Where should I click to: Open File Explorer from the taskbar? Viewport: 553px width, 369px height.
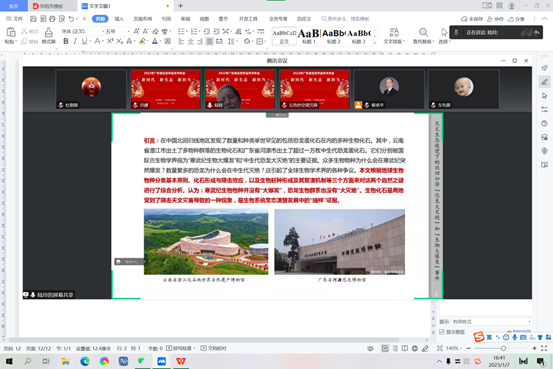tap(66, 361)
